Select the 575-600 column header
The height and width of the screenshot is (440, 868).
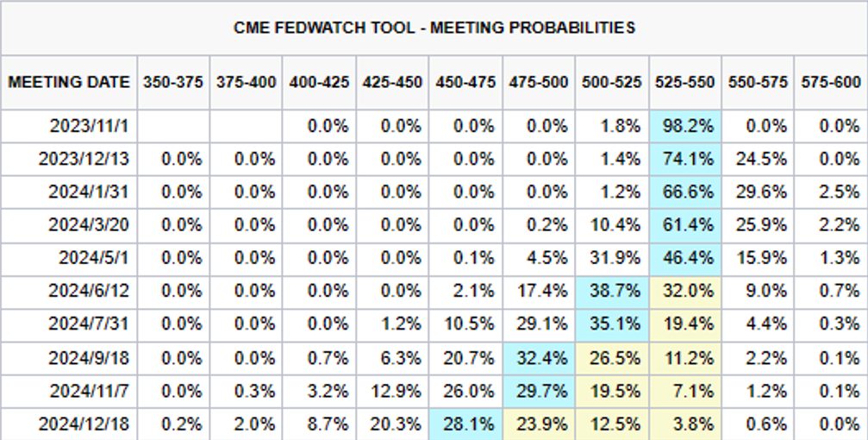(831, 83)
